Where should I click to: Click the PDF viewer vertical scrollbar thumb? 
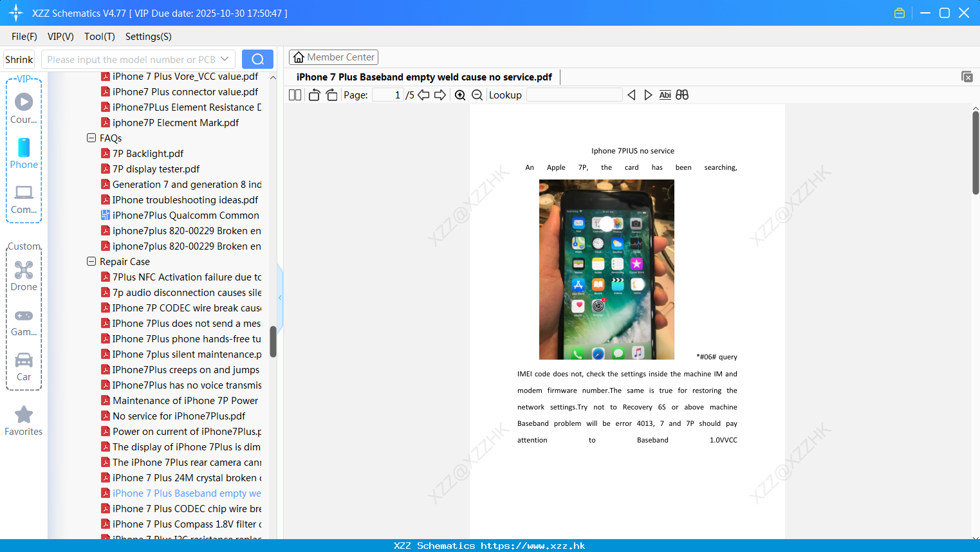(x=975, y=152)
